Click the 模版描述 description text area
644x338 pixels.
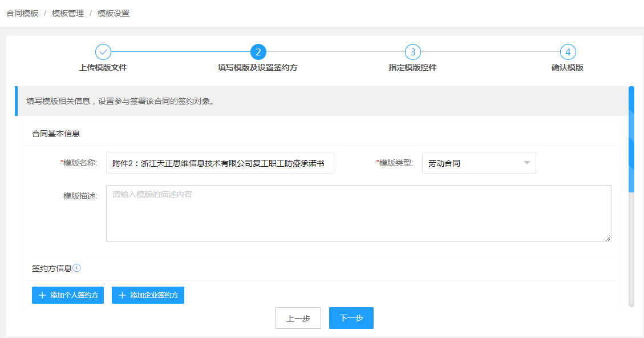[x=358, y=213]
